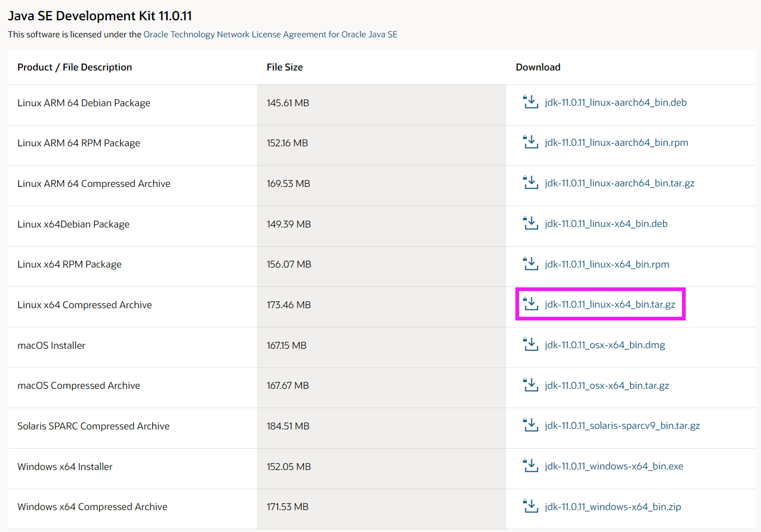
Task: Click download icon for osx-x64_bin.tar.gz
Action: (x=530, y=385)
